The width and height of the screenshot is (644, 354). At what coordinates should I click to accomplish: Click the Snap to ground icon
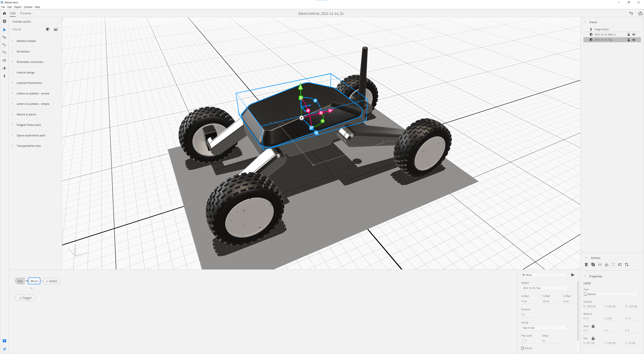coord(606,264)
